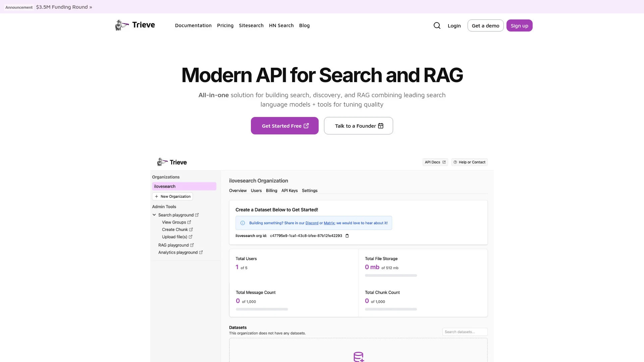Select the API Keys tab

[x=290, y=190]
